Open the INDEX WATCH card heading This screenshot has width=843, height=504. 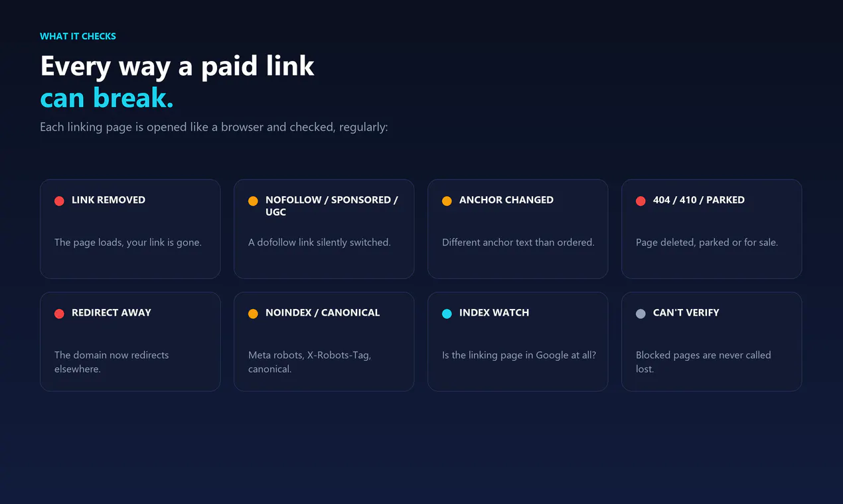(x=494, y=312)
